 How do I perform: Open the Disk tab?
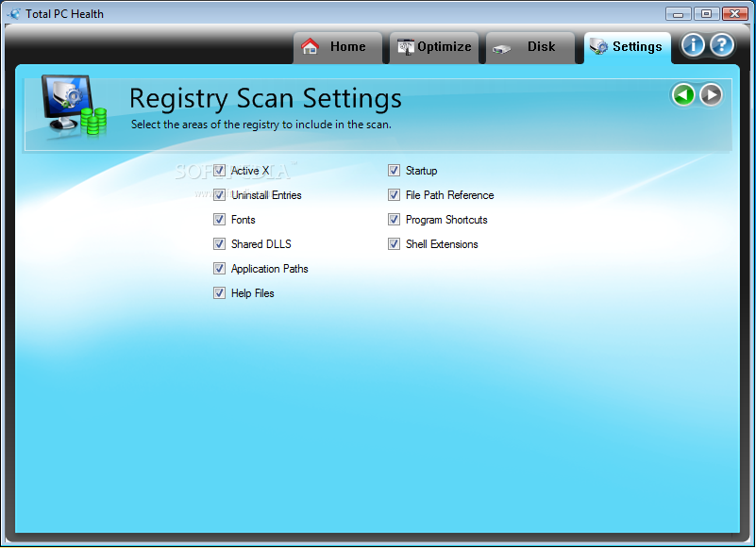click(530, 47)
